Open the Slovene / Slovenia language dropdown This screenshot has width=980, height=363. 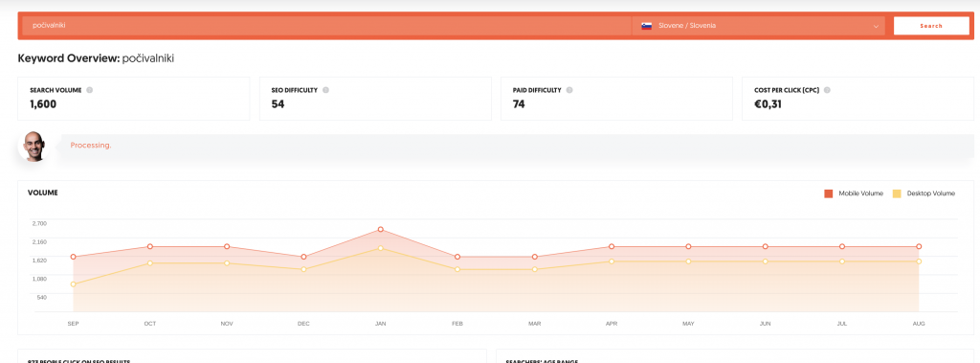tap(759, 26)
